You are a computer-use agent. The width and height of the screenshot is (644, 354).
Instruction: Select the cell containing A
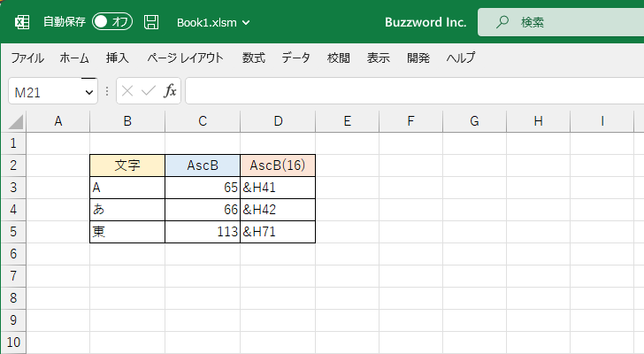click(127, 188)
